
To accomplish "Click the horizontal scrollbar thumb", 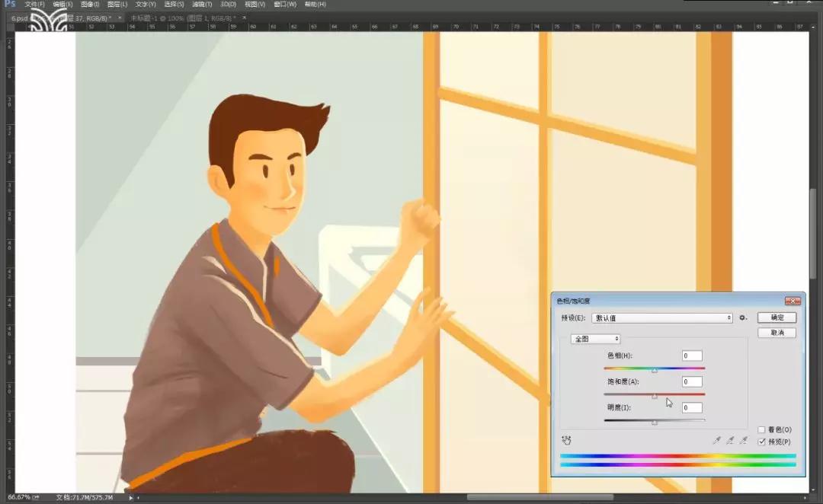I will (x=540, y=497).
